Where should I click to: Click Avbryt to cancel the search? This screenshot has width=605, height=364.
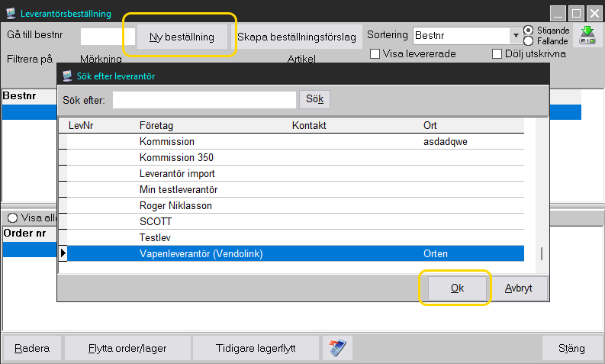pyautogui.click(x=519, y=288)
